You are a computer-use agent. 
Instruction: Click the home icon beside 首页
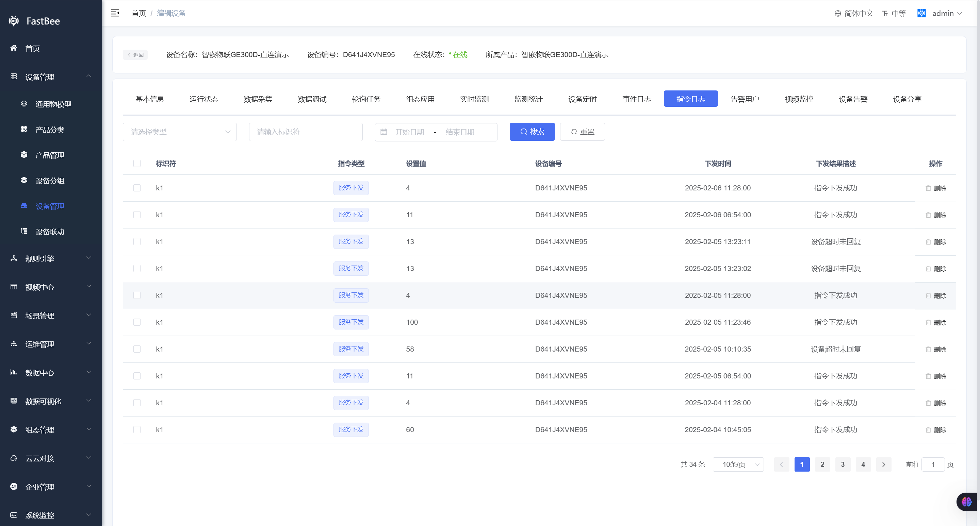click(14, 48)
